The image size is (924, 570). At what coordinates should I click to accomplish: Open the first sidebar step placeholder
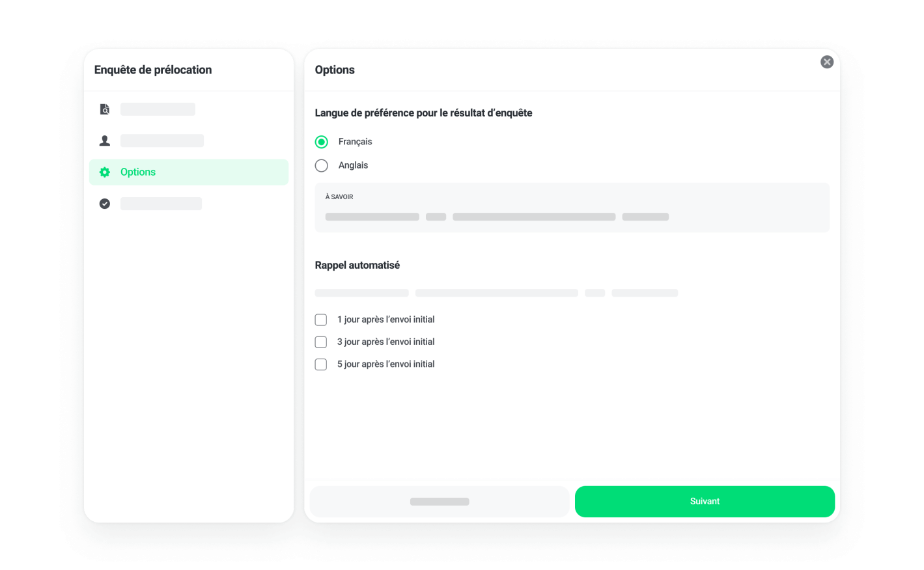pyautogui.click(x=158, y=109)
